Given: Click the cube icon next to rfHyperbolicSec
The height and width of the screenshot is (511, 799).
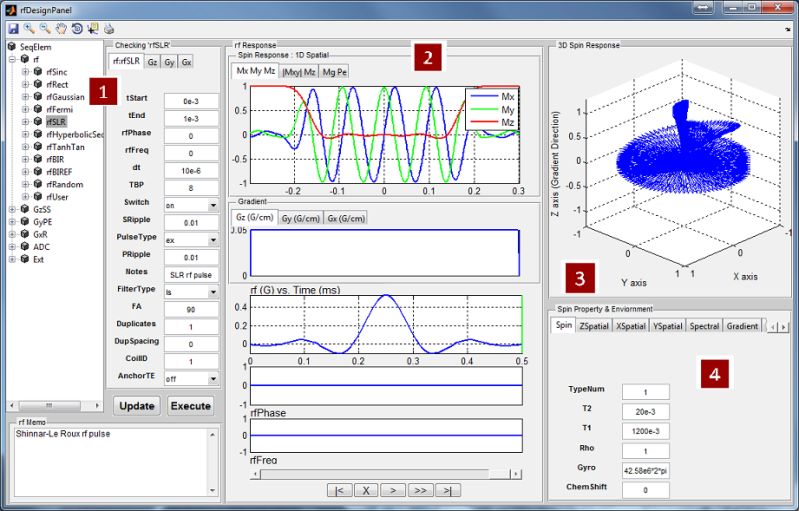Looking at the screenshot, I should pyautogui.click(x=38, y=134).
